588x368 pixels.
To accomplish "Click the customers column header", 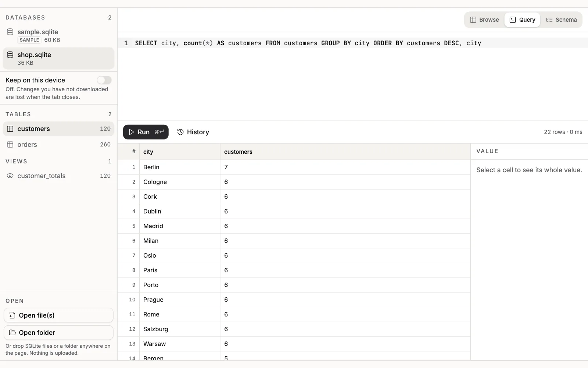I will pyautogui.click(x=345, y=152).
